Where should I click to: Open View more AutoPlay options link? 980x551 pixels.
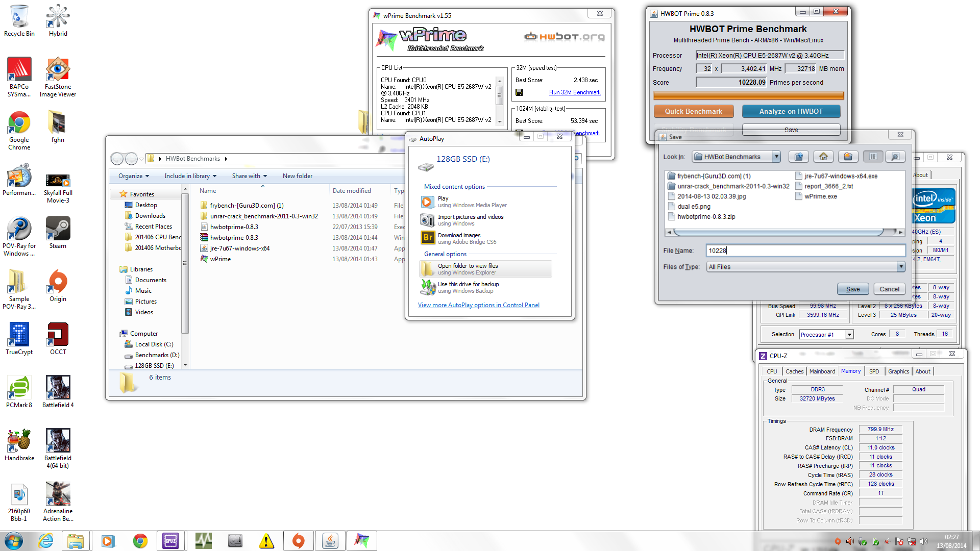(479, 305)
